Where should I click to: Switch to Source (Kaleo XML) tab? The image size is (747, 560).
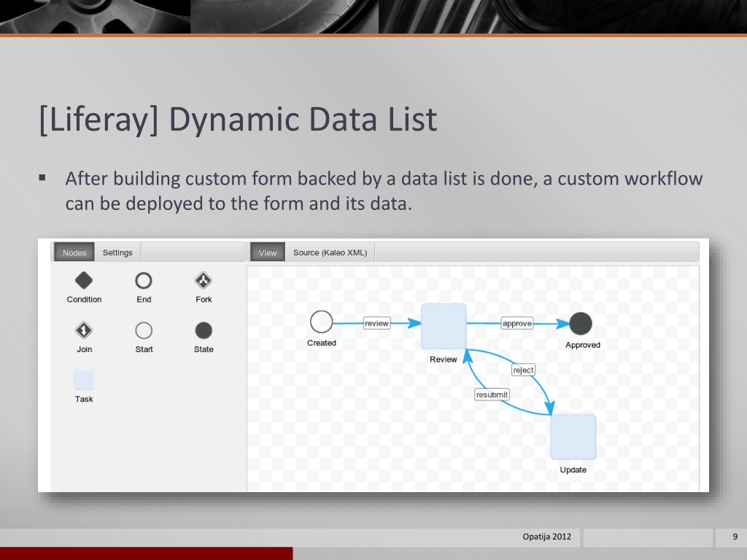coord(330,253)
